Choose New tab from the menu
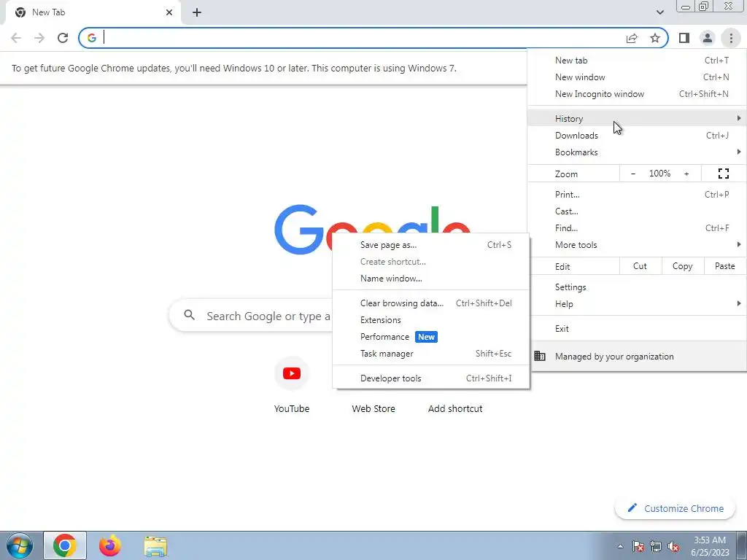This screenshot has width=747, height=560. pos(637,61)
